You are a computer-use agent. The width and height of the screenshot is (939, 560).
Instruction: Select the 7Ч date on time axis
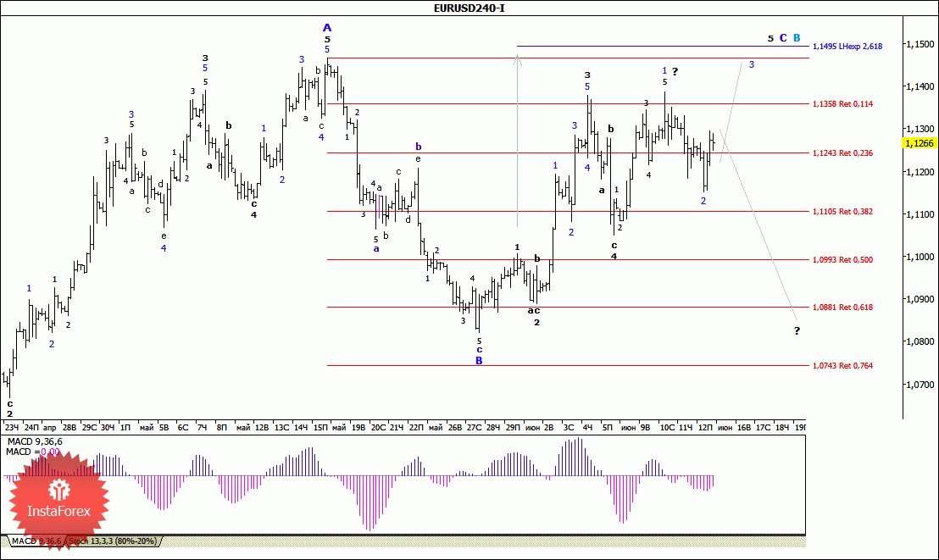tap(202, 427)
